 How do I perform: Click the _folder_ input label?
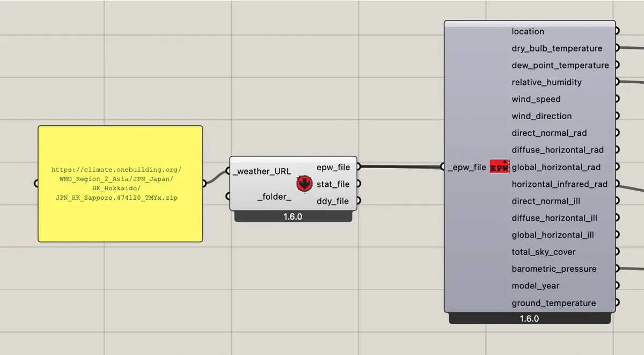(274, 197)
